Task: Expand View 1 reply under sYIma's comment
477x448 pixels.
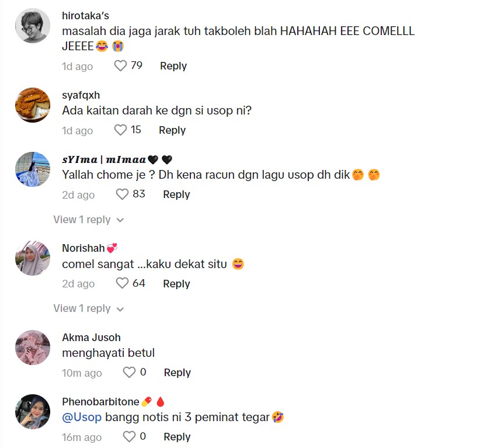Action: click(89, 220)
